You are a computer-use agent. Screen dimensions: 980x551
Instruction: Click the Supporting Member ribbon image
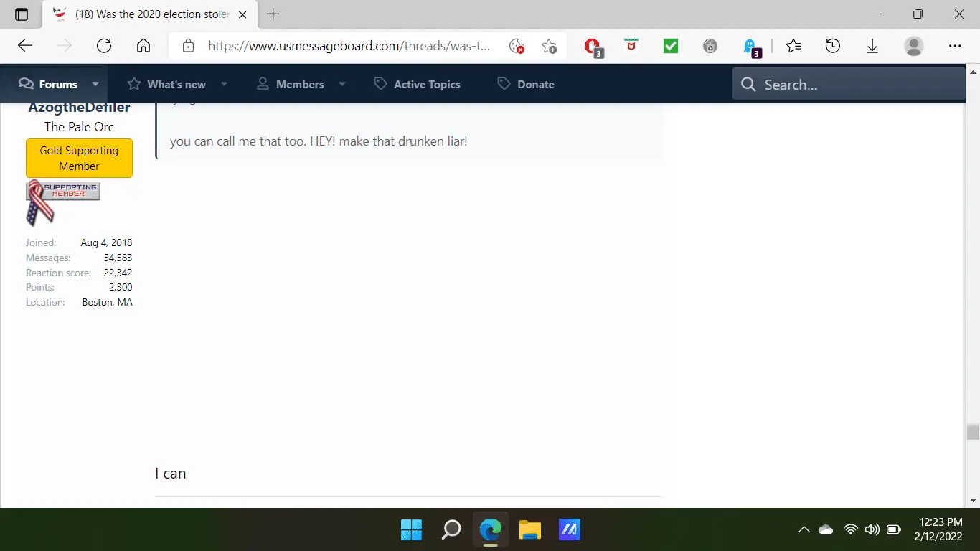tap(62, 203)
